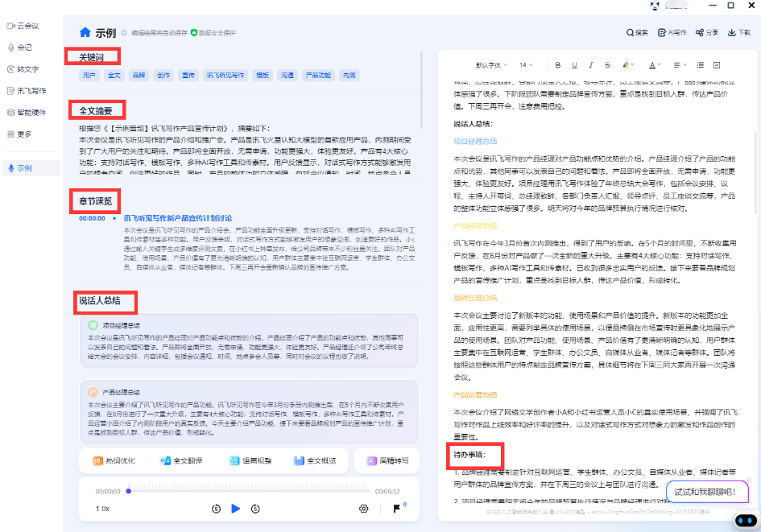Click the 产品运营总结 heading in the editor
761x532 pixels.
(x=475, y=394)
